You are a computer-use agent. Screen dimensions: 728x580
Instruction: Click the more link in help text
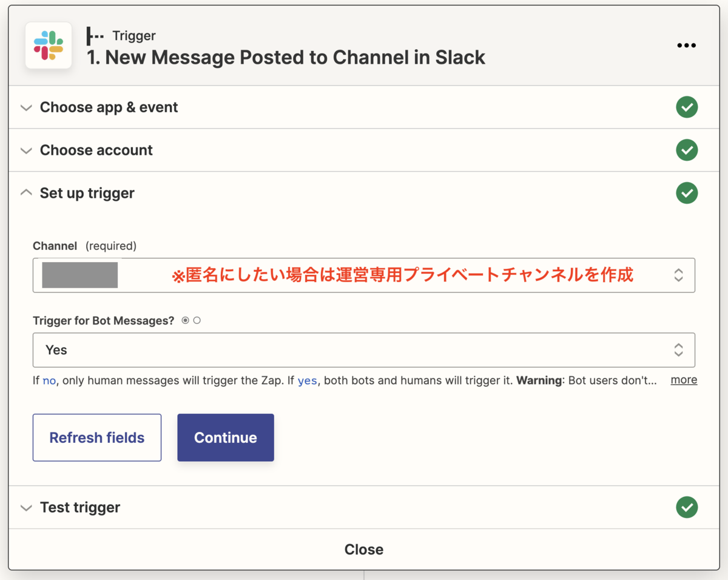pyautogui.click(x=684, y=380)
